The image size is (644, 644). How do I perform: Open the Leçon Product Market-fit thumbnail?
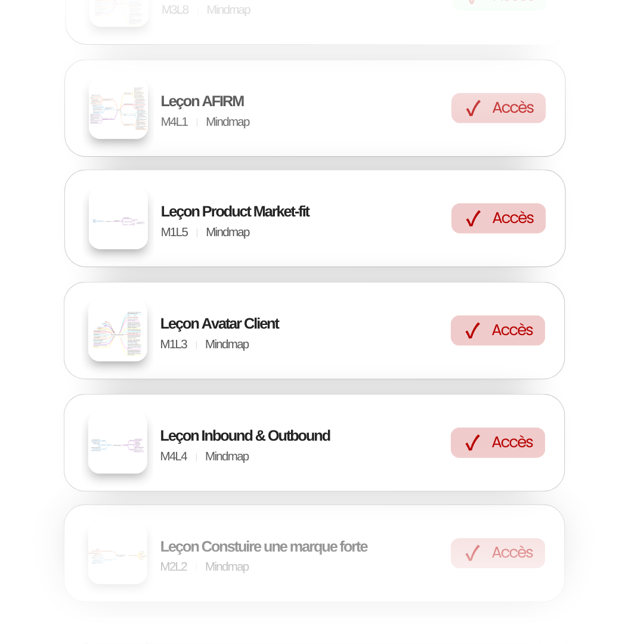pos(118,219)
